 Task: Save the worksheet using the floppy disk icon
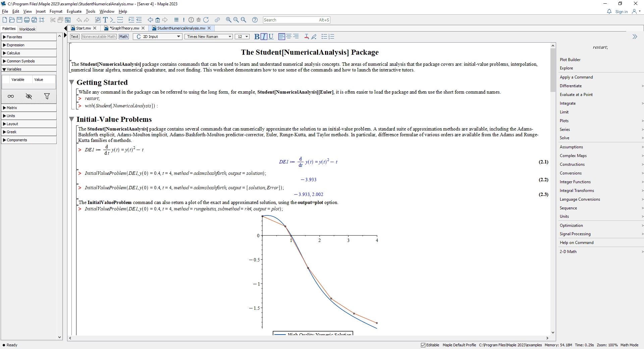pyautogui.click(x=19, y=20)
